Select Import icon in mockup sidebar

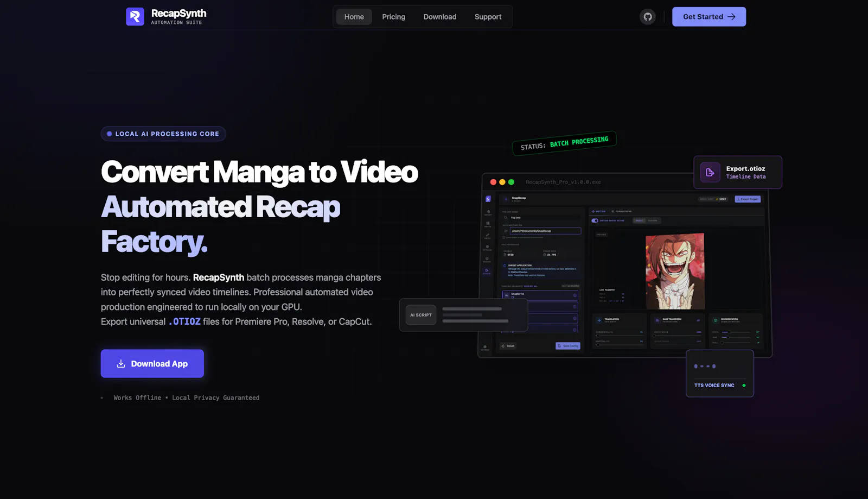pos(488,212)
